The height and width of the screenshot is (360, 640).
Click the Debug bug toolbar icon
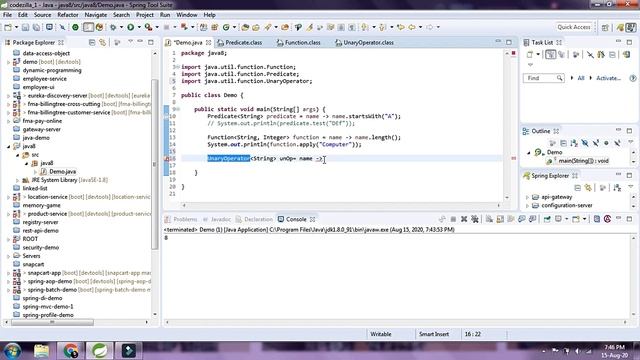point(113,27)
